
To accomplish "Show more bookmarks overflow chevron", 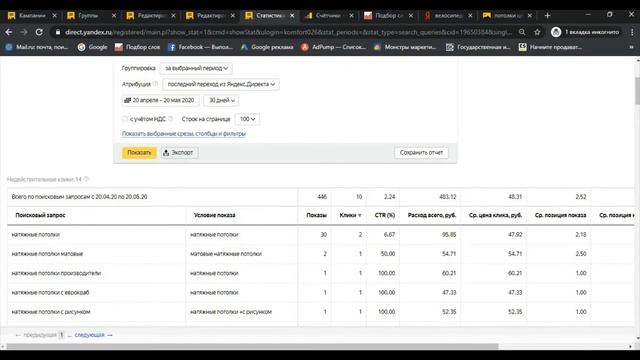I will point(631,47).
